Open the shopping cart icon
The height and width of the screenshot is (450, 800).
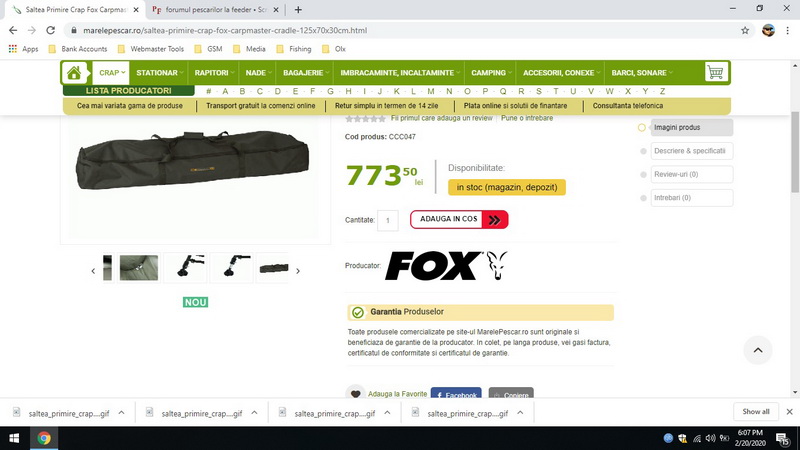(x=715, y=72)
